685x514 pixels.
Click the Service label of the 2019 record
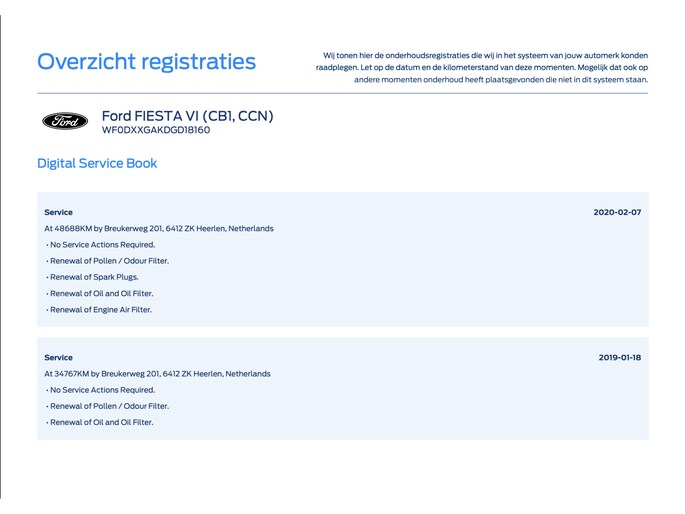pyautogui.click(x=58, y=357)
